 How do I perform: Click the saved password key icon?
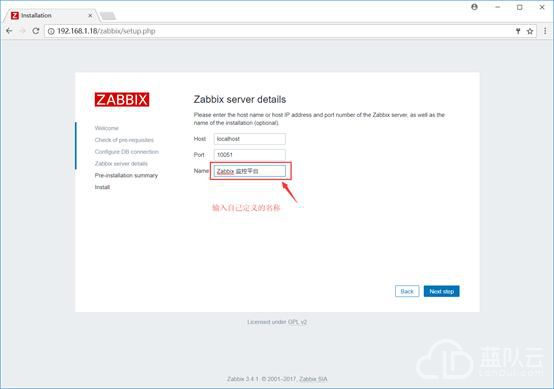pyautogui.click(x=518, y=31)
